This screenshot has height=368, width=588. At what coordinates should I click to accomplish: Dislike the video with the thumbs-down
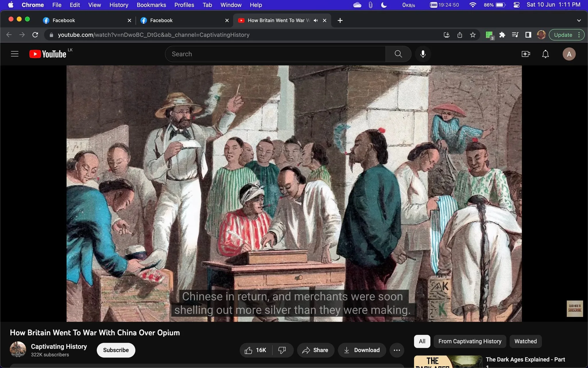coord(282,350)
